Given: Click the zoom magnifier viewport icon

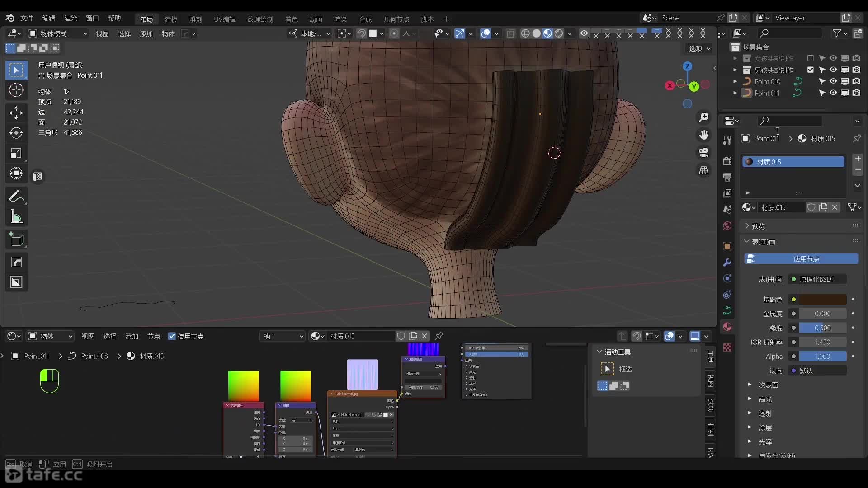Looking at the screenshot, I should coord(704,117).
